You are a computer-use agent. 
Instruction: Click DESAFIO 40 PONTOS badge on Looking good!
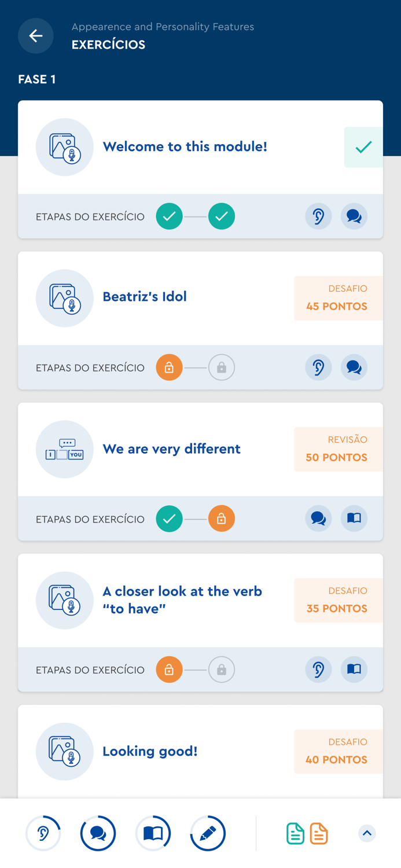(x=336, y=751)
